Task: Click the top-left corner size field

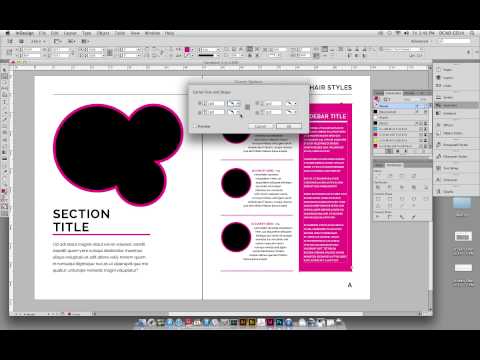Action: coord(216,104)
